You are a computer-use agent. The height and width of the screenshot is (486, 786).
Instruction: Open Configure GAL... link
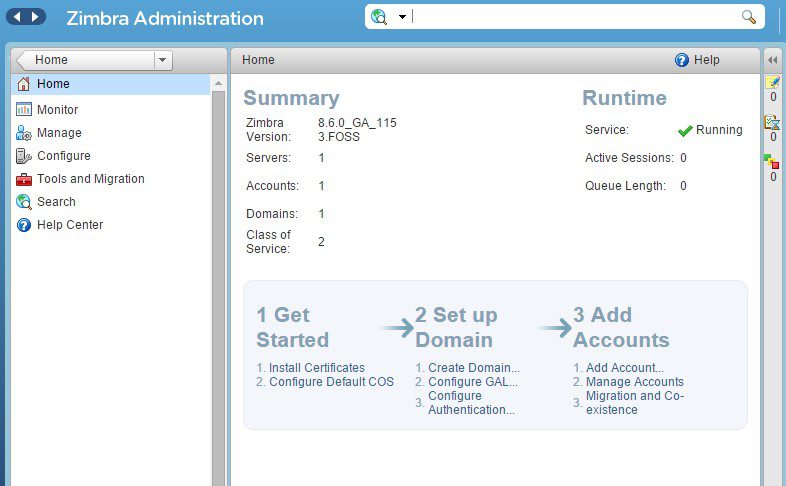click(473, 382)
